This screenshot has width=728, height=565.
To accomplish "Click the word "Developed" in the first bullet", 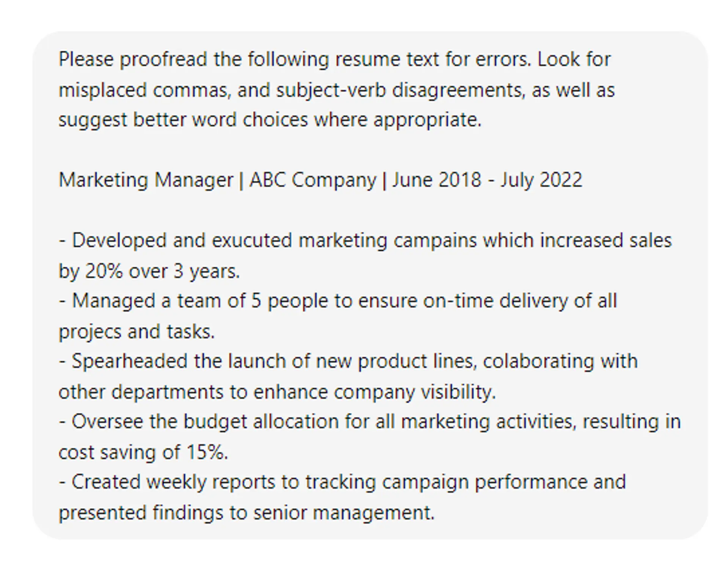I will 119,241.
